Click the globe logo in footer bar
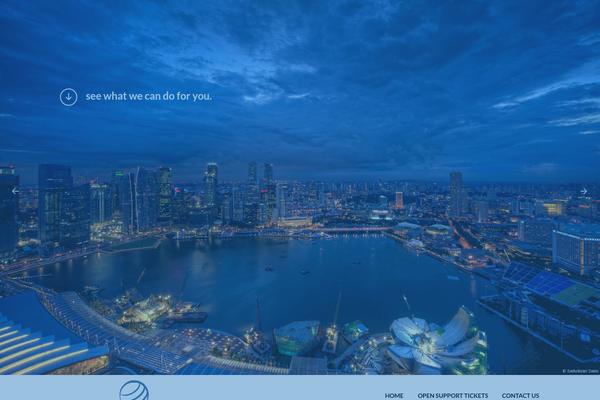The height and width of the screenshot is (400, 600). (134, 390)
